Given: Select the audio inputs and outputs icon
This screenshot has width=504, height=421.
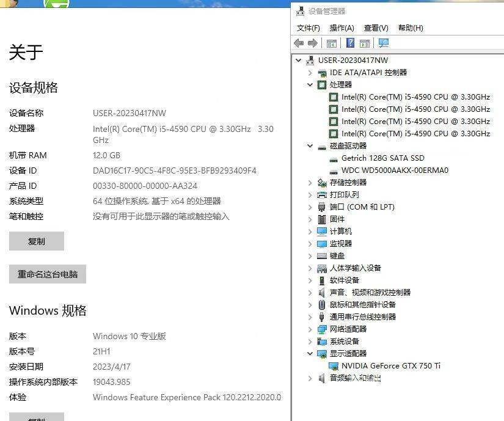Looking at the screenshot, I should pyautogui.click(x=322, y=378).
